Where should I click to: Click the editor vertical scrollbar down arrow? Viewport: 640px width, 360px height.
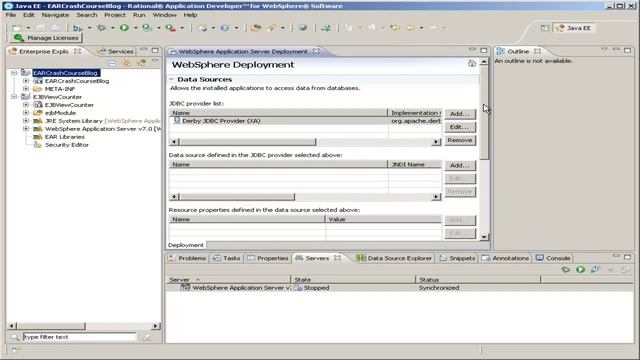point(484,237)
